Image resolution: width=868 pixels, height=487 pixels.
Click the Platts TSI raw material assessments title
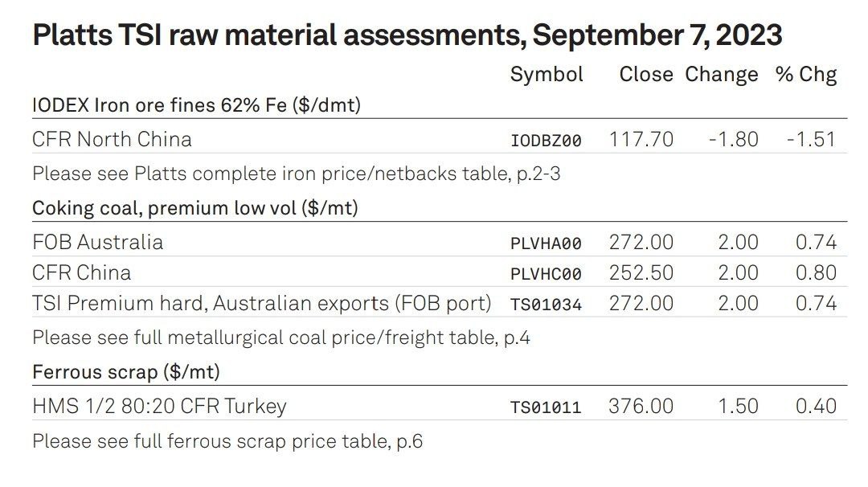(x=407, y=35)
